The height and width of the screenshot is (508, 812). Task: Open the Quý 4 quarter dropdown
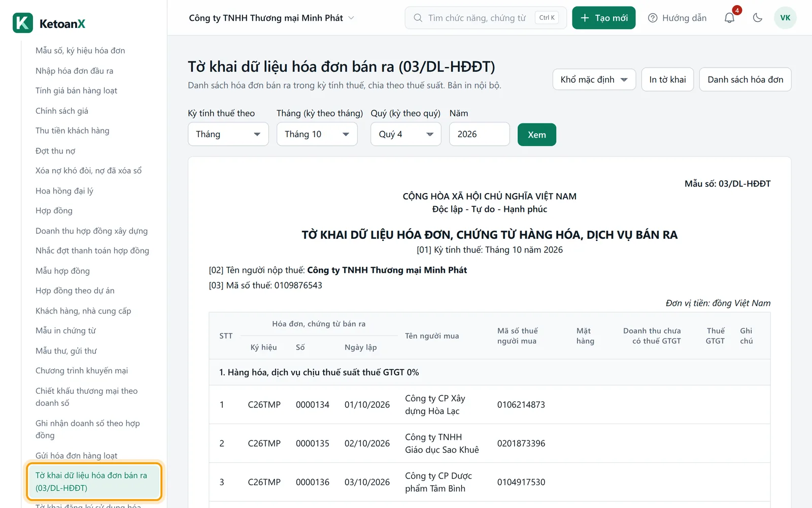click(406, 134)
